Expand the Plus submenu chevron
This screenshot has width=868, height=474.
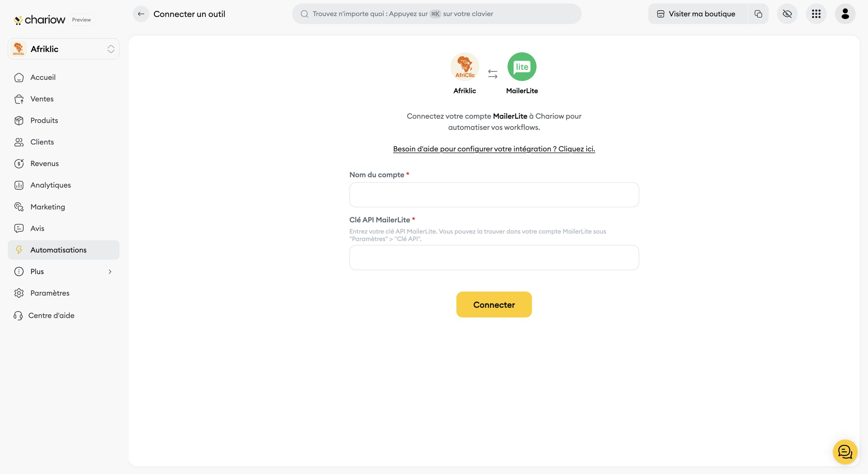coord(110,271)
